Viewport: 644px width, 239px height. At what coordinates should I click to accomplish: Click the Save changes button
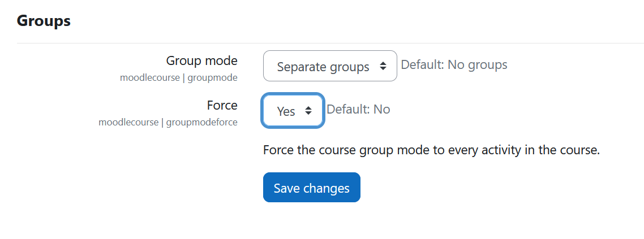point(312,188)
